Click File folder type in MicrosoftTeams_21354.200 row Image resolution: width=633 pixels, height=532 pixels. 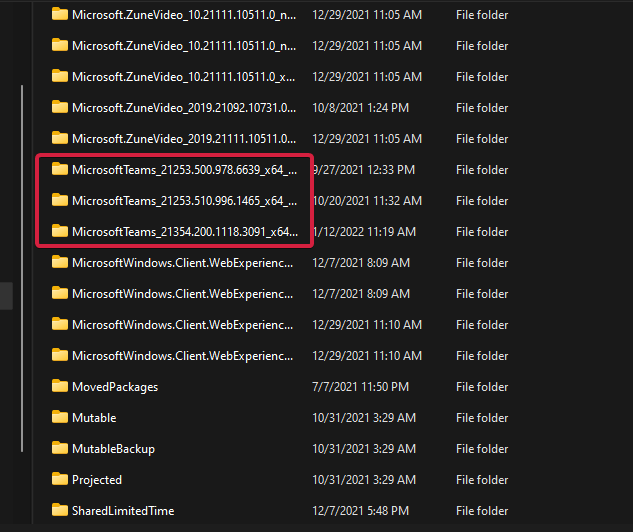pos(482,232)
